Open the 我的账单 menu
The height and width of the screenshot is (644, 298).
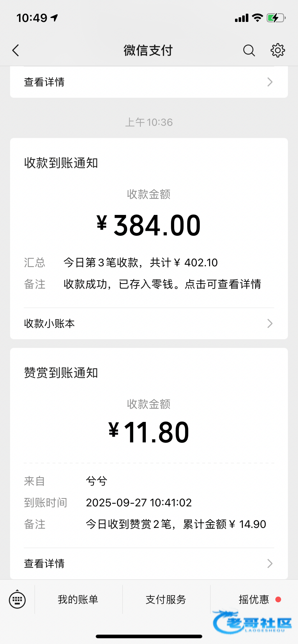coord(78,599)
